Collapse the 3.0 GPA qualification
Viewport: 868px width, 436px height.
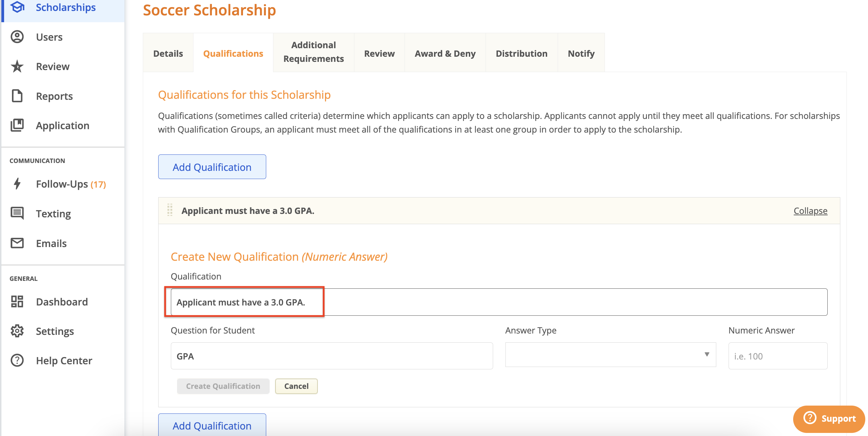810,211
